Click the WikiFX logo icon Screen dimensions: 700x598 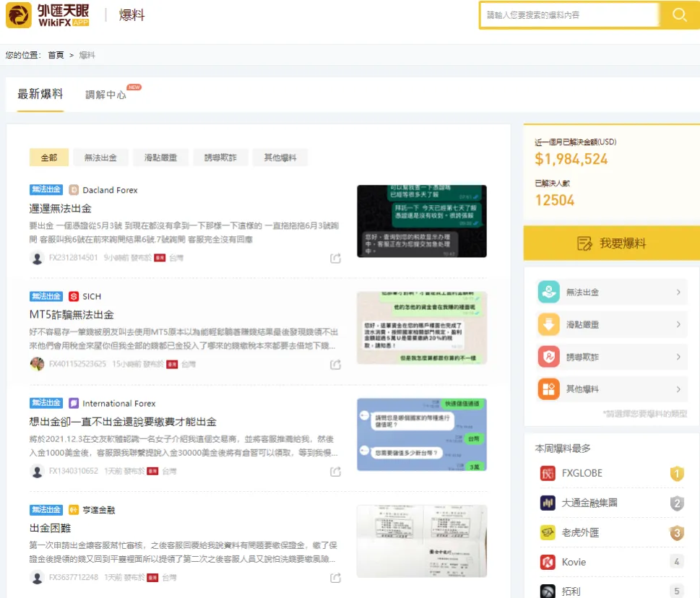point(18,14)
